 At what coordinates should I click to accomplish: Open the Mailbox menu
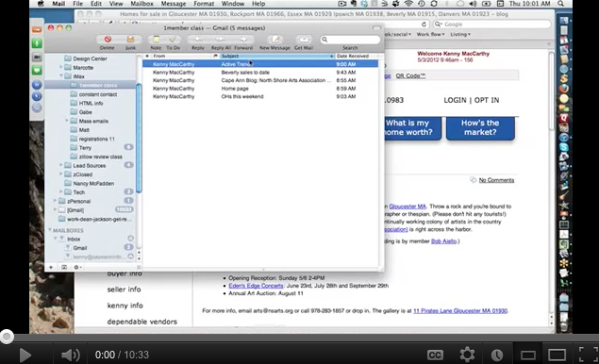[x=141, y=4]
